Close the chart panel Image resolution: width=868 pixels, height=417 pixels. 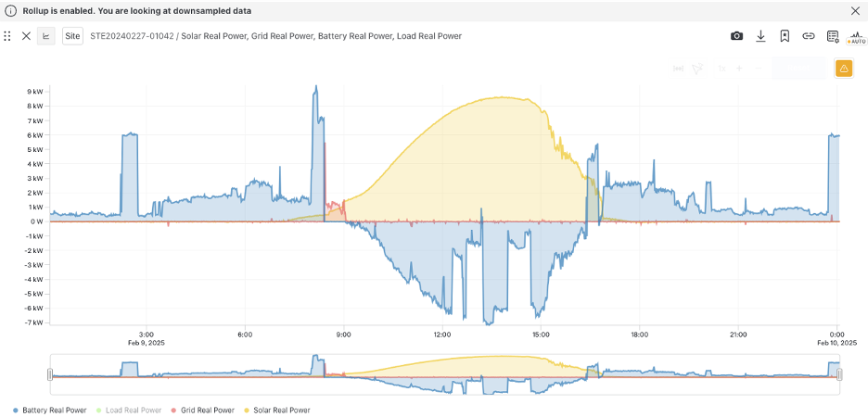[x=26, y=36]
